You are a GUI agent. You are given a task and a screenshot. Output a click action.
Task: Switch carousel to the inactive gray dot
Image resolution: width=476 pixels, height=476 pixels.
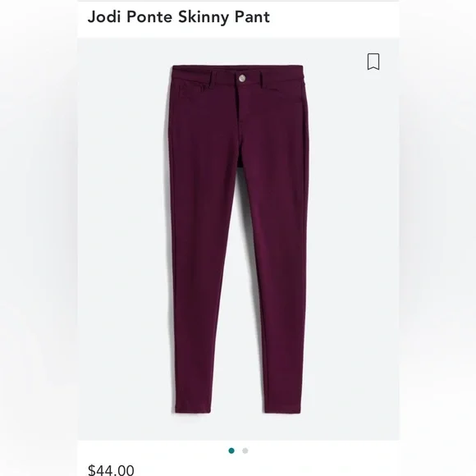point(245,451)
